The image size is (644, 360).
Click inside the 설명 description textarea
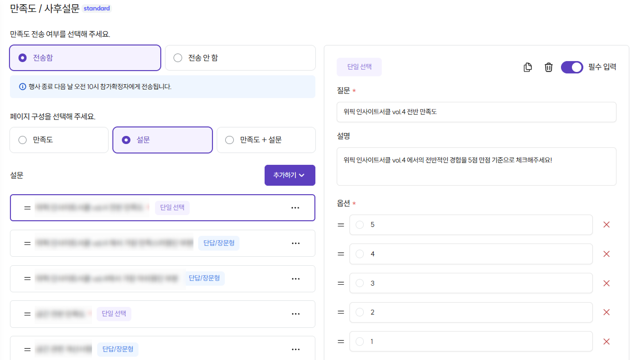point(476,166)
